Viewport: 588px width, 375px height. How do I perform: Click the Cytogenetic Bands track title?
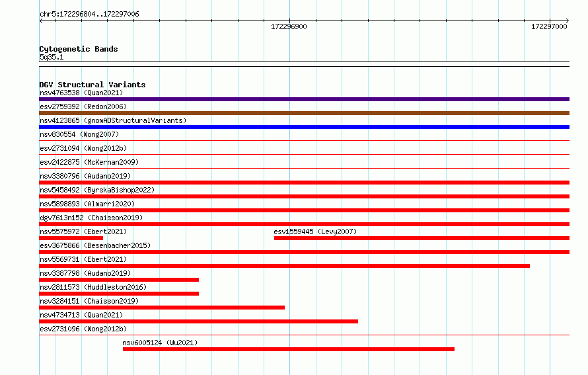tap(79, 49)
